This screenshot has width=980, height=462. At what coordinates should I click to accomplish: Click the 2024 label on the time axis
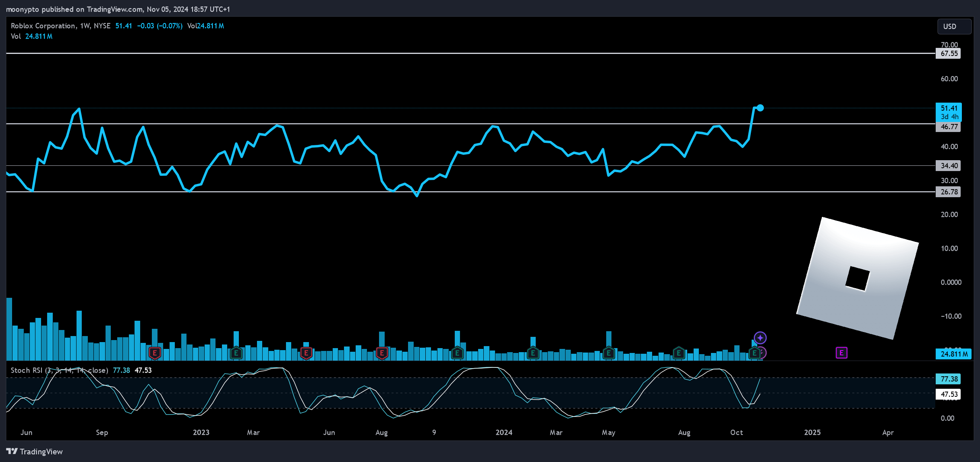click(x=504, y=433)
